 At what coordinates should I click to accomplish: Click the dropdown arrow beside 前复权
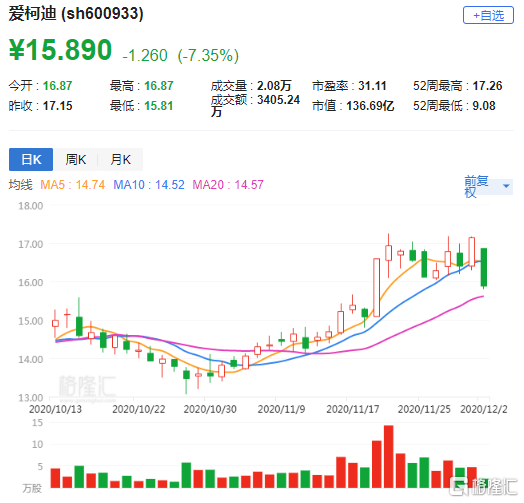506,186
